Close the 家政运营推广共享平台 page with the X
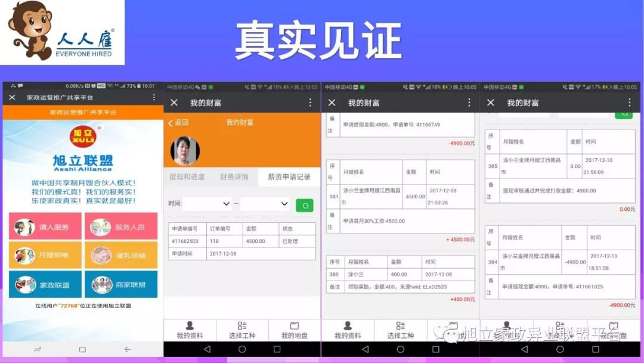This screenshot has height=363, width=644. click(x=12, y=97)
